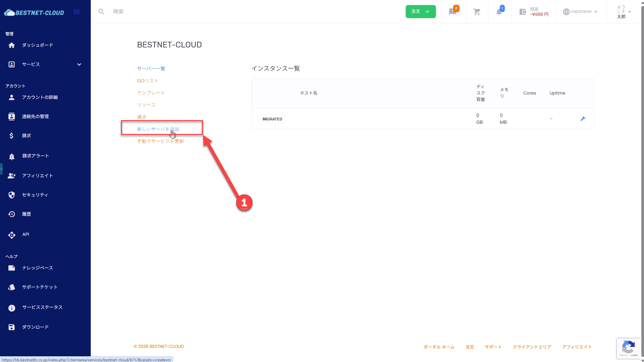Screen dimensions: 644x362
Task: Open API from the sidebar
Action: tap(26, 234)
